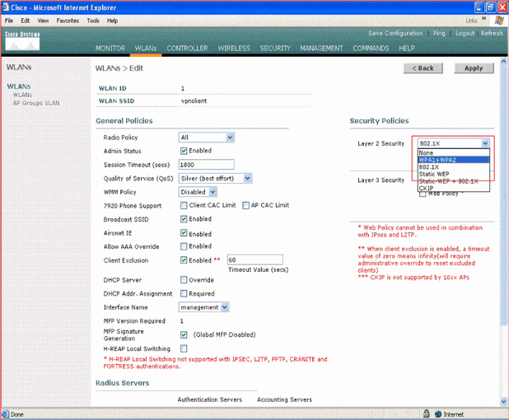509x420 pixels.
Task: Uncheck the Broadcast SSID Enabled checkbox
Action: (184, 219)
